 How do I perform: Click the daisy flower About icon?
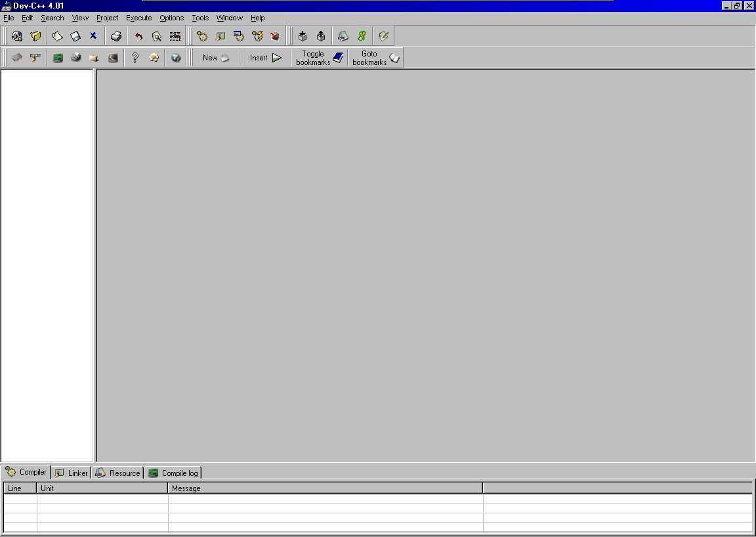(x=154, y=58)
